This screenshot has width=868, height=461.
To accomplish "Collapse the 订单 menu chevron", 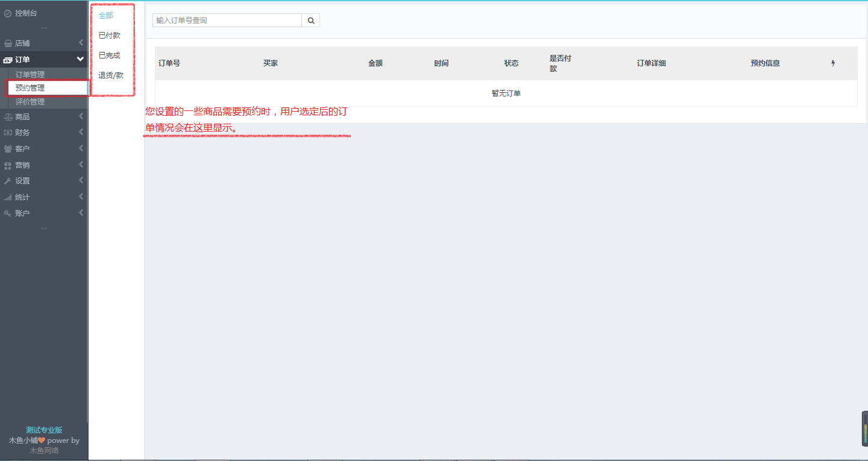I will [80, 59].
